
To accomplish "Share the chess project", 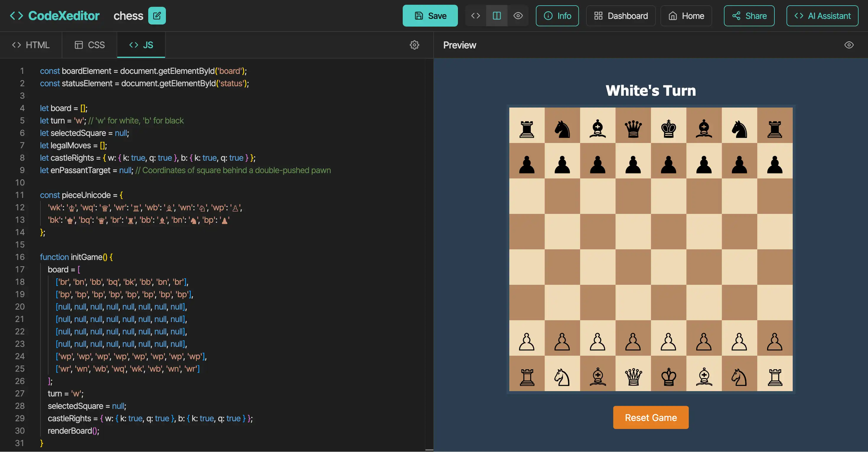I will tap(749, 15).
